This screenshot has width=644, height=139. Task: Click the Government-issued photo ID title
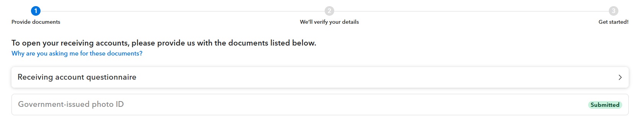point(71,104)
